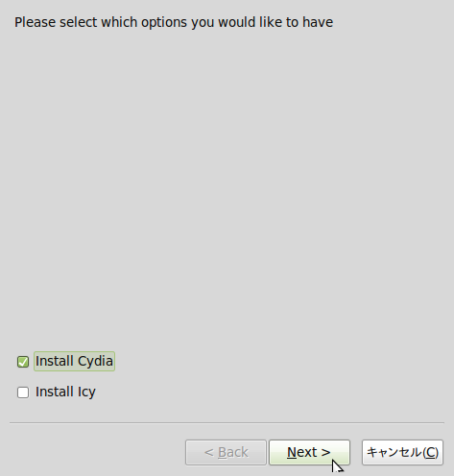Tick the empty box next to Install Icy
Screen dimensions: 454x476
point(23,393)
